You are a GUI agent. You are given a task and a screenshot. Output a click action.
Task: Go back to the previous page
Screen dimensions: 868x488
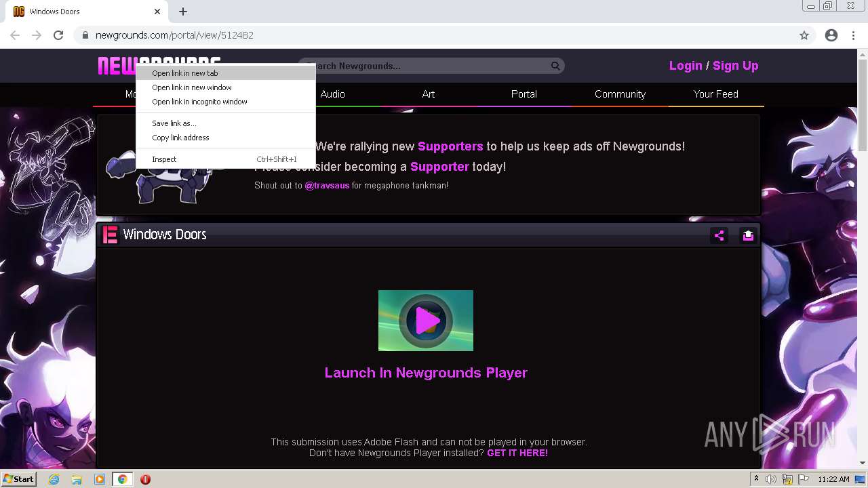pos(15,35)
